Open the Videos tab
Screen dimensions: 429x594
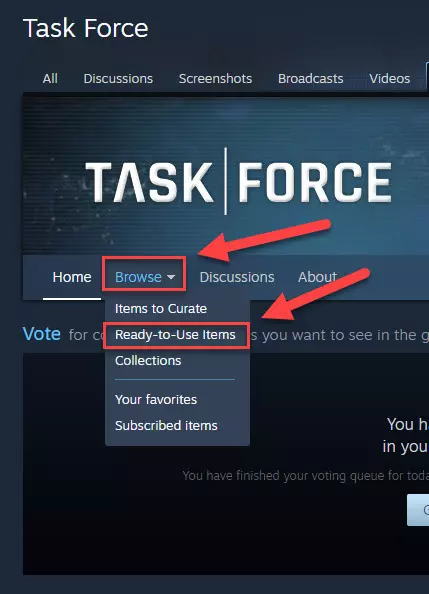[x=390, y=78]
